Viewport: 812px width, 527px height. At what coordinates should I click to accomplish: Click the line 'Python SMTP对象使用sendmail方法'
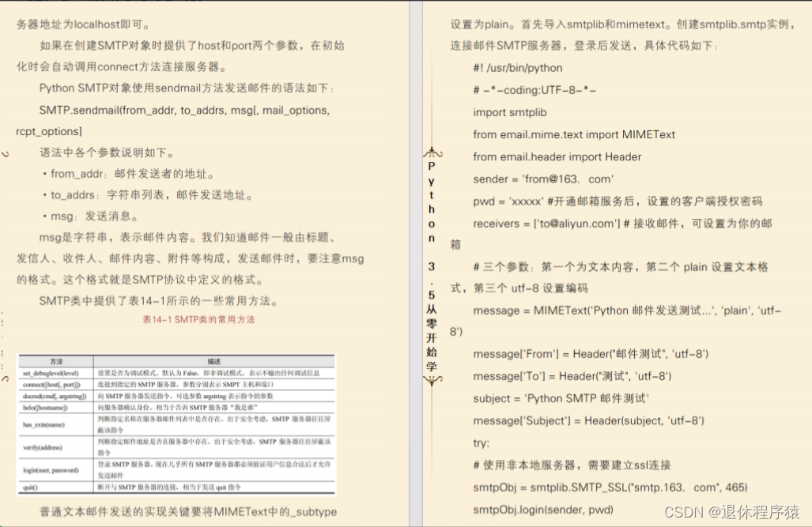coord(187,88)
